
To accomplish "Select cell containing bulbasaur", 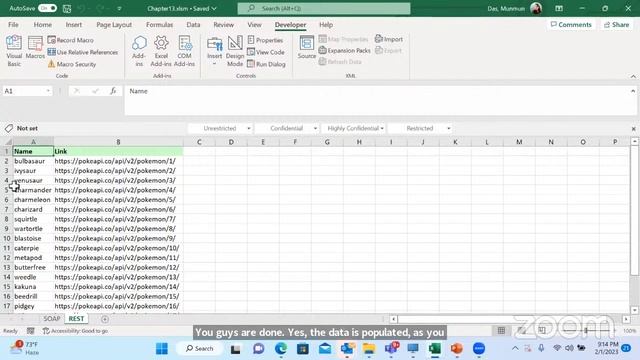I will coord(33,161).
